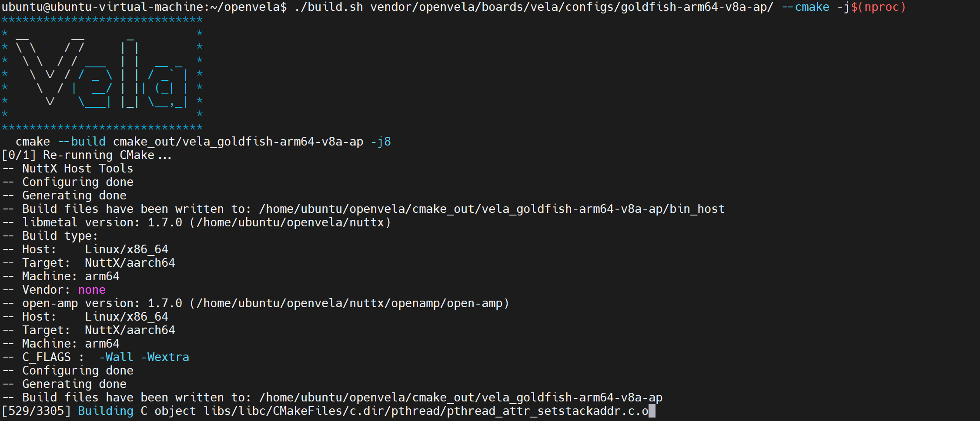The image size is (980, 421).
Task: Click the '-j8' flag text
Action: point(381,142)
